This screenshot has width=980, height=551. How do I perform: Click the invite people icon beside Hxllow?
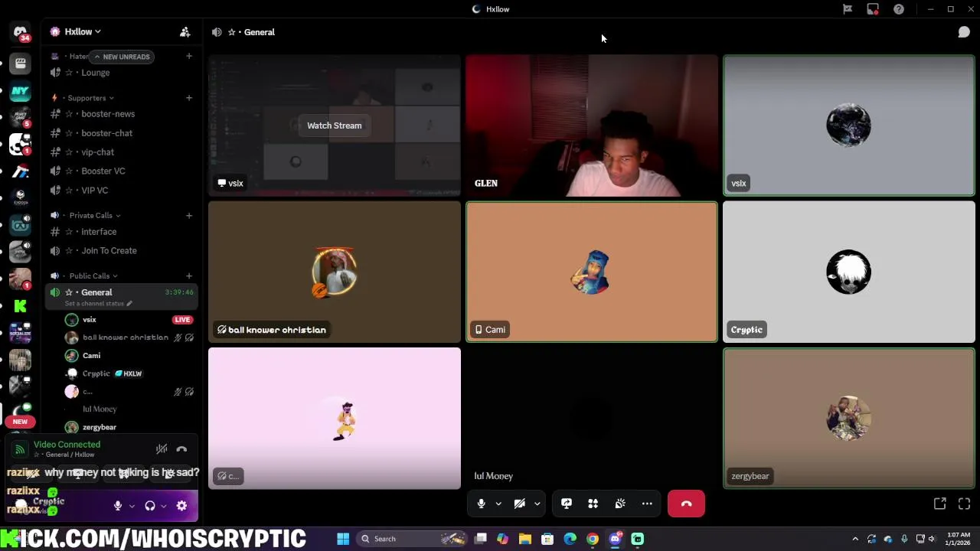185,32
